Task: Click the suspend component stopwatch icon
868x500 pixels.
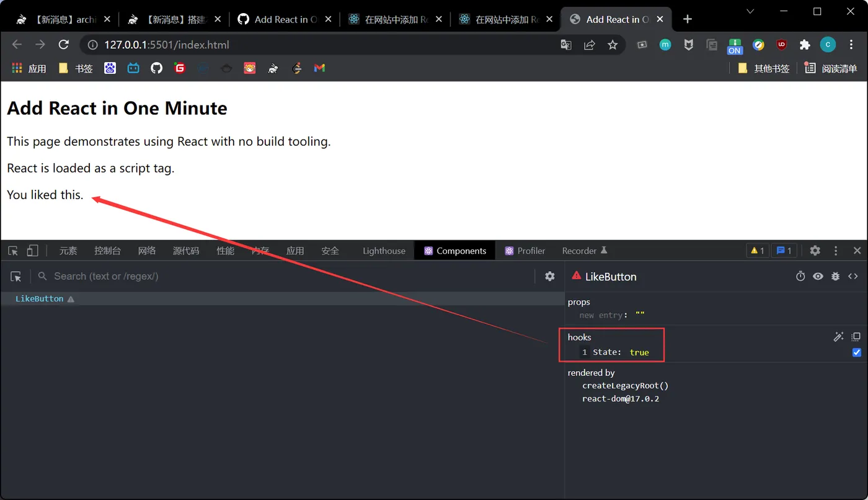Action: pyautogui.click(x=800, y=276)
